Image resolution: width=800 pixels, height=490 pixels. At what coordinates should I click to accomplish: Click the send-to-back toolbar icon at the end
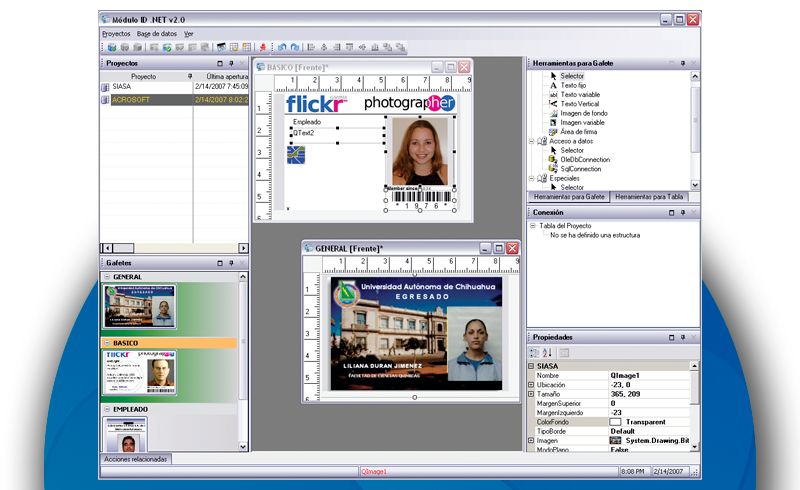401,47
